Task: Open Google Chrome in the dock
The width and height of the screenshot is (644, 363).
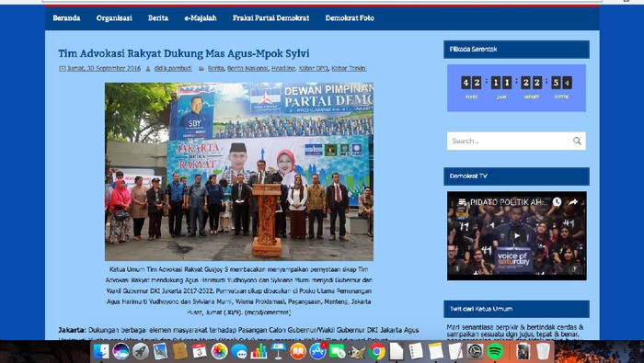Action: coord(376,352)
